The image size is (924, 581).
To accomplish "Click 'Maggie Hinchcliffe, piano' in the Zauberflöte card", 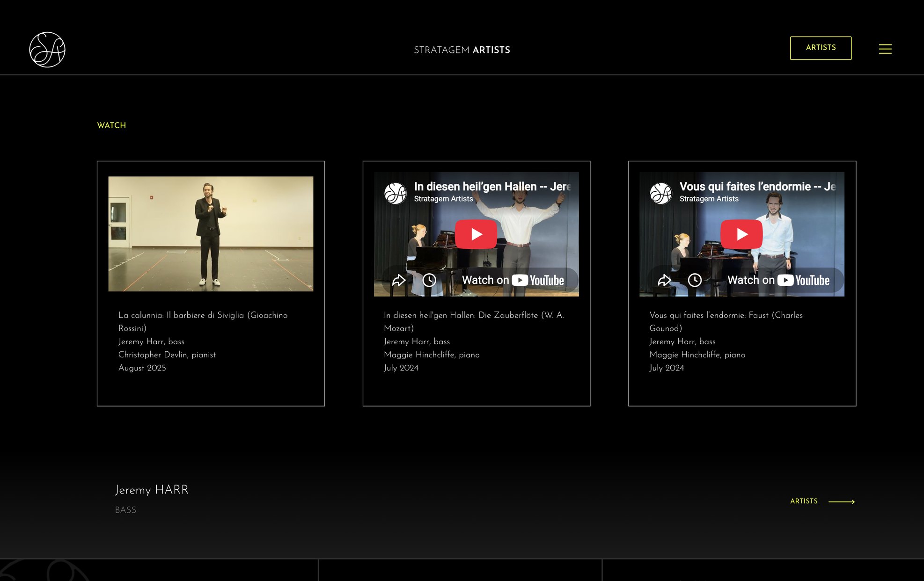I will [432, 355].
